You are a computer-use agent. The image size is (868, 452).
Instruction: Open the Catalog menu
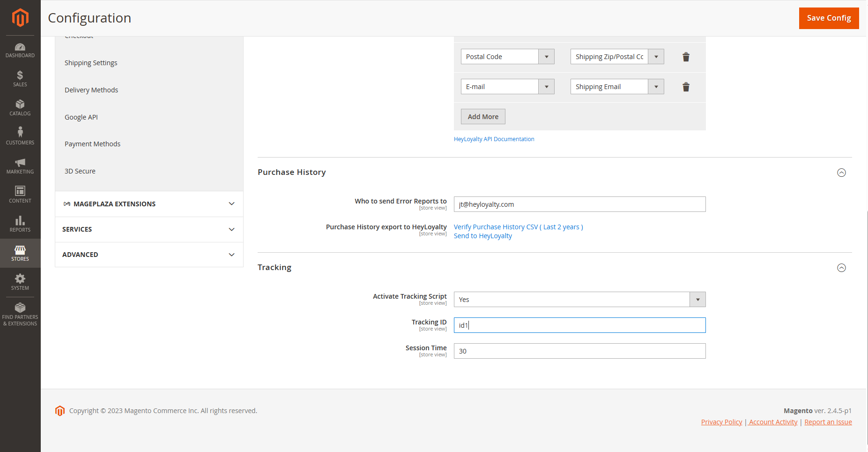tap(20, 108)
